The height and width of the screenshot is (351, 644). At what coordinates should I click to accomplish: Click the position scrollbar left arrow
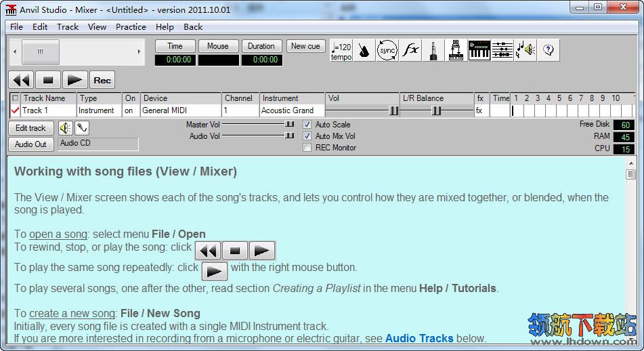[x=15, y=51]
